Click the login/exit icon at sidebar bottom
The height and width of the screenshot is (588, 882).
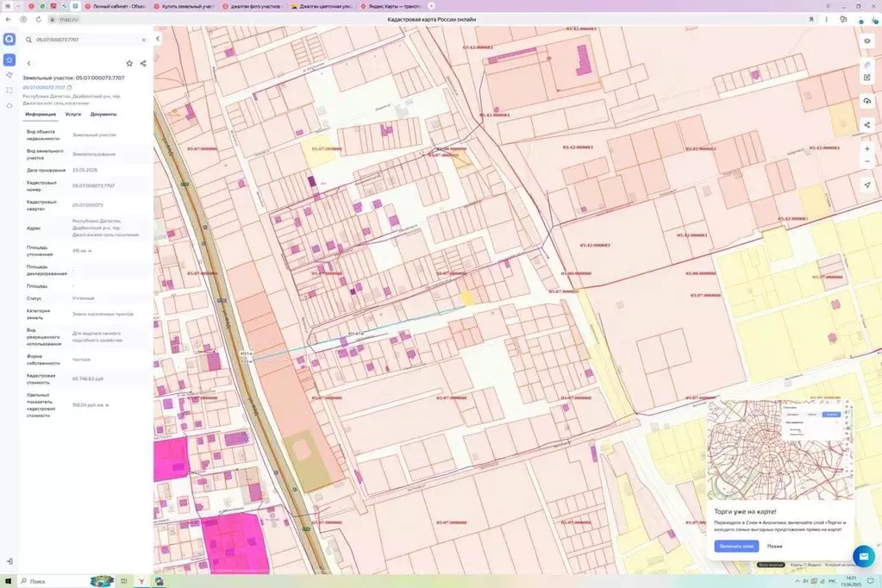tap(9, 561)
